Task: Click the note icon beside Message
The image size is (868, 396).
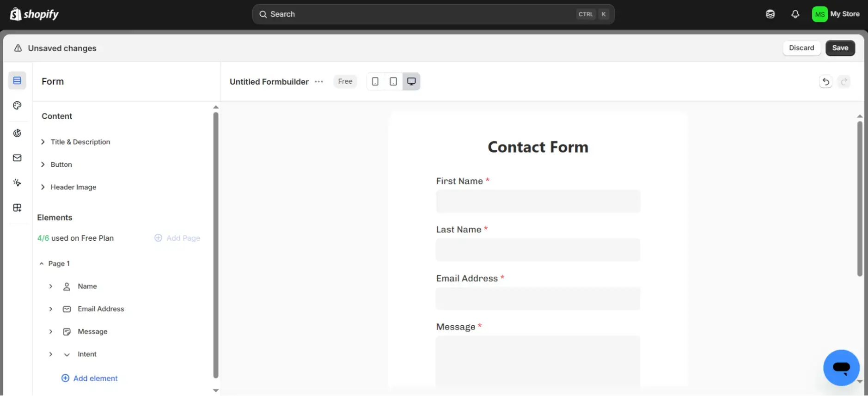Action: [x=67, y=332]
